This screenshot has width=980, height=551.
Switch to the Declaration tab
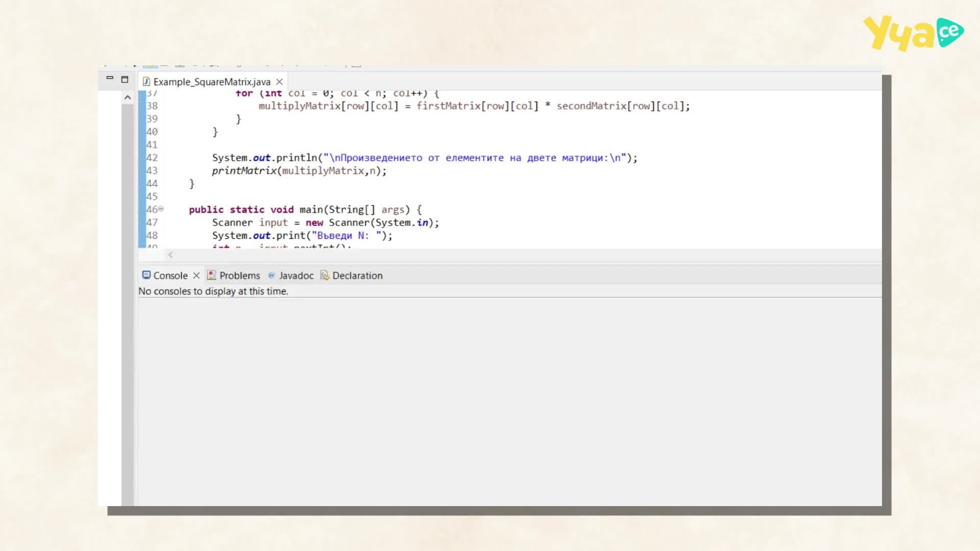click(x=352, y=275)
